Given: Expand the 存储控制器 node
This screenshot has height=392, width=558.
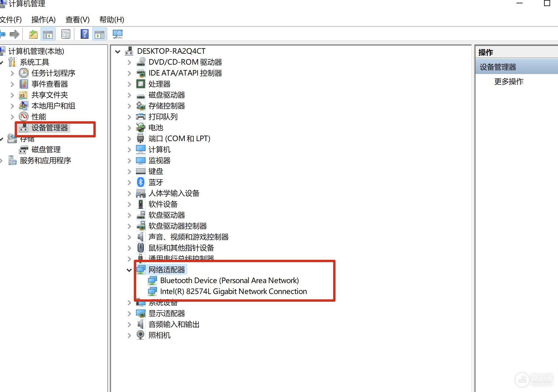Looking at the screenshot, I should (x=129, y=106).
